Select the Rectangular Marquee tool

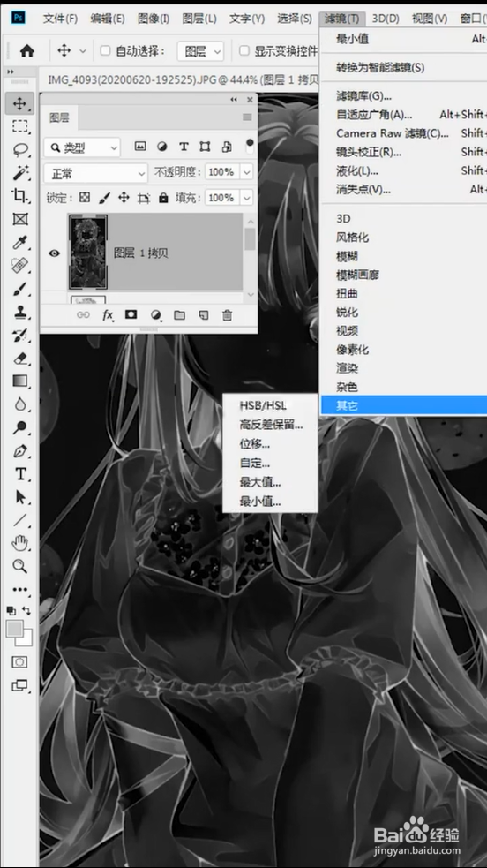click(x=20, y=127)
